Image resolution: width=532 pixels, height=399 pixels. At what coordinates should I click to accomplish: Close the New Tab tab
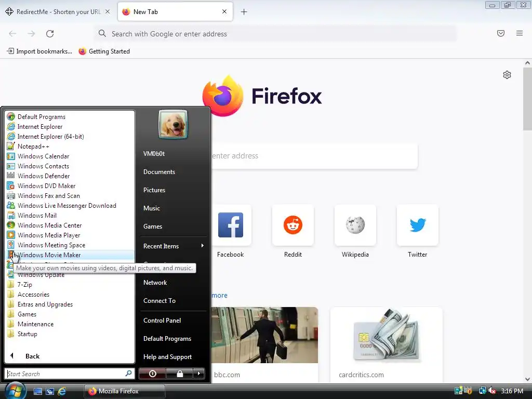pyautogui.click(x=224, y=11)
